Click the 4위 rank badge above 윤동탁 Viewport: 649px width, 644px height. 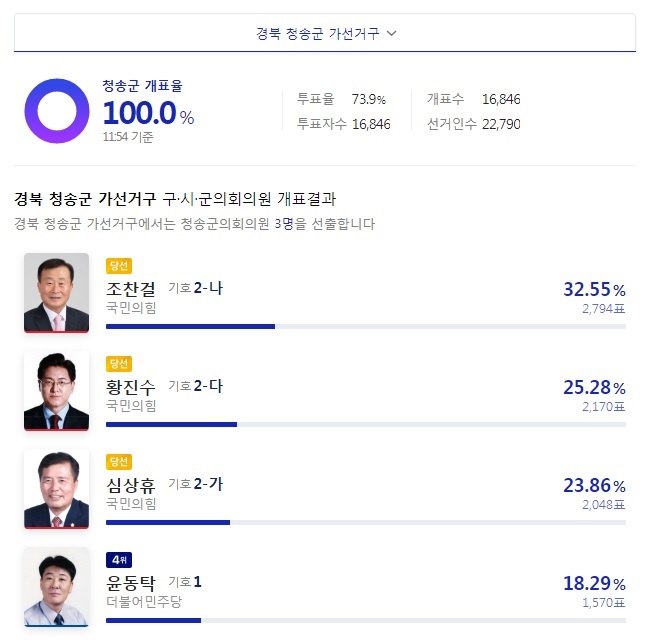[x=119, y=560]
